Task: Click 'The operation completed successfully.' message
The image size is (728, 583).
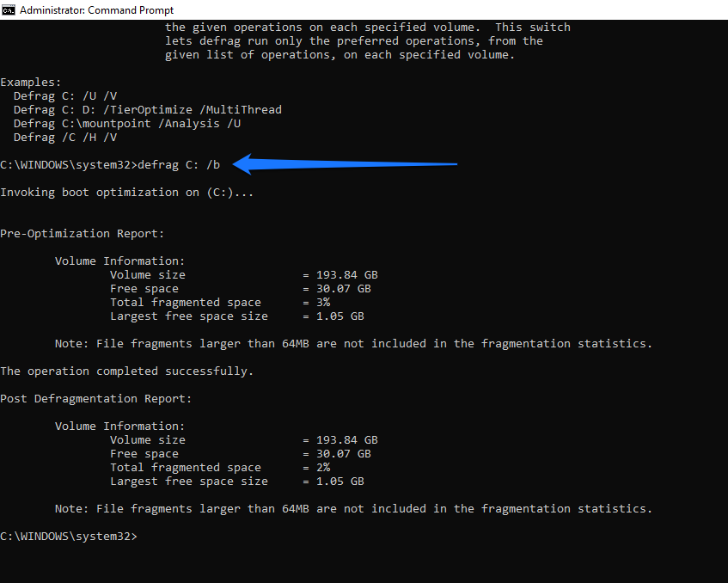Action: click(x=125, y=371)
